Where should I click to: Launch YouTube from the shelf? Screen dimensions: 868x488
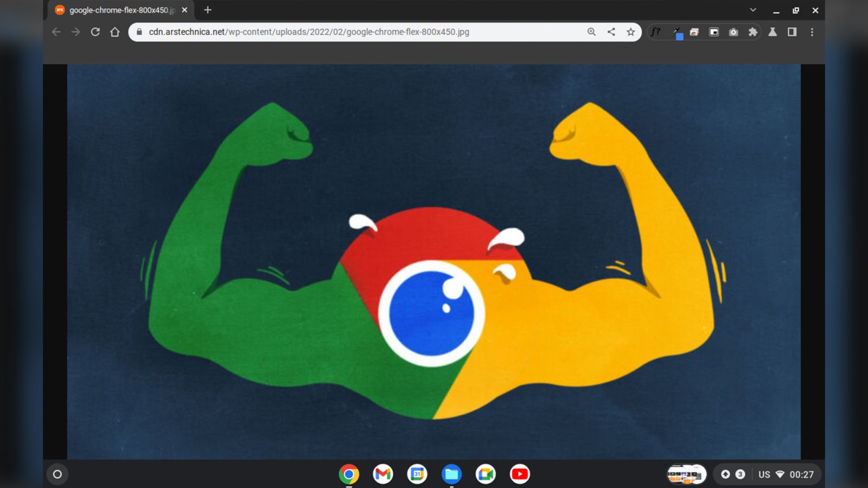tap(520, 474)
